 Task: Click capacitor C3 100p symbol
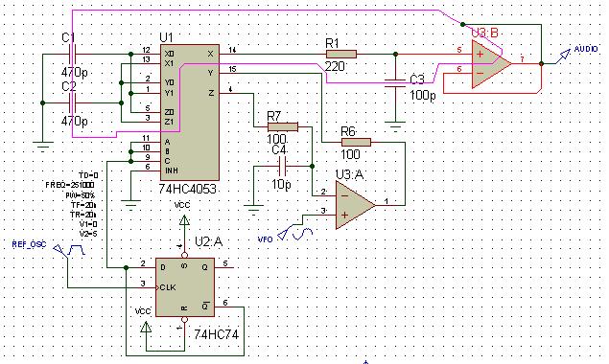[x=395, y=84]
